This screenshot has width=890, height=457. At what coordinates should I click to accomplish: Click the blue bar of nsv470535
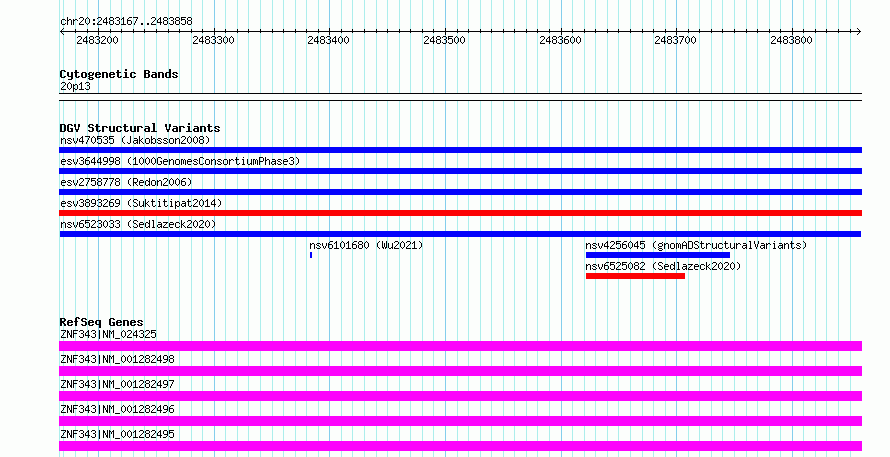(460, 150)
